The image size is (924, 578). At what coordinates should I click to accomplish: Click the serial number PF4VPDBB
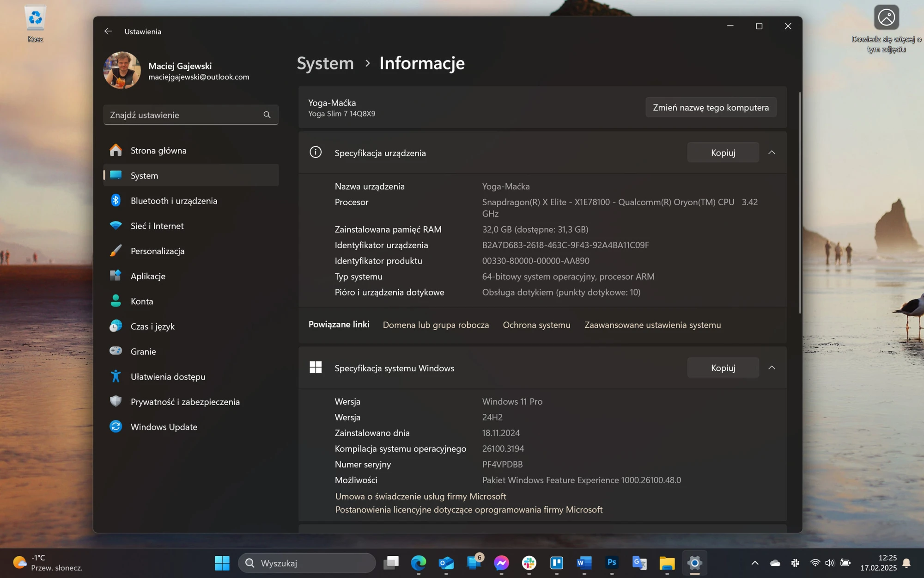click(502, 464)
